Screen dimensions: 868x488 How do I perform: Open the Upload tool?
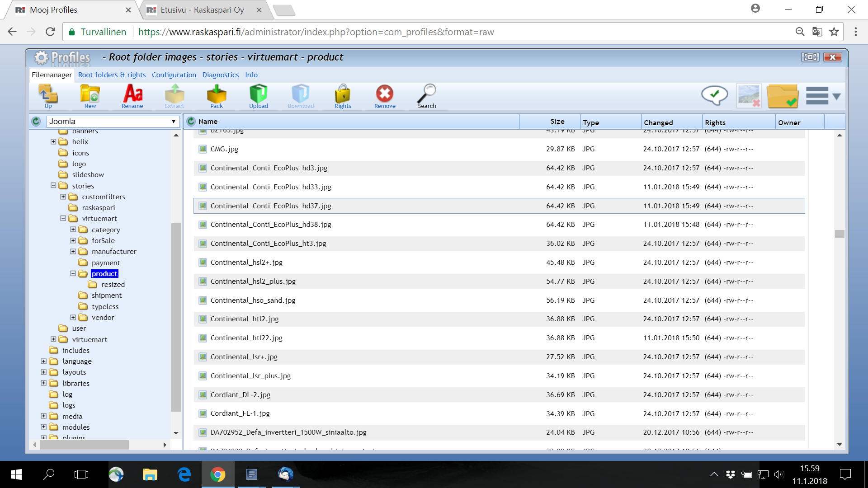(259, 96)
